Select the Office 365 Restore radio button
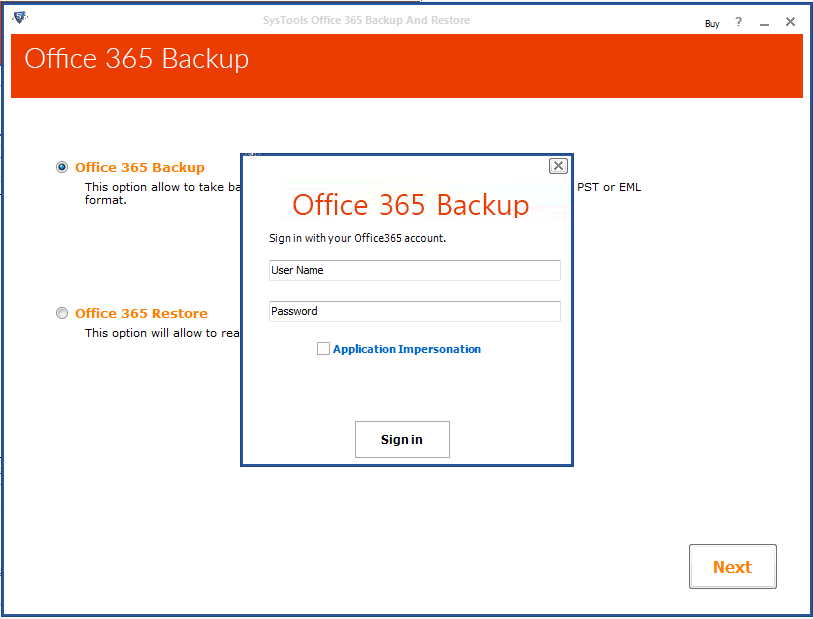This screenshot has height=619, width=813. point(62,313)
